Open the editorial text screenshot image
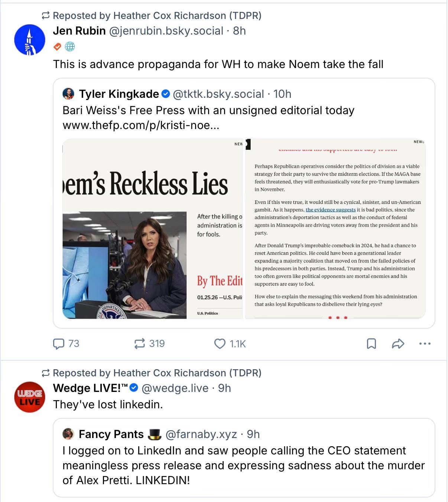Image resolution: width=448 pixels, height=502 pixels. pos(335,229)
